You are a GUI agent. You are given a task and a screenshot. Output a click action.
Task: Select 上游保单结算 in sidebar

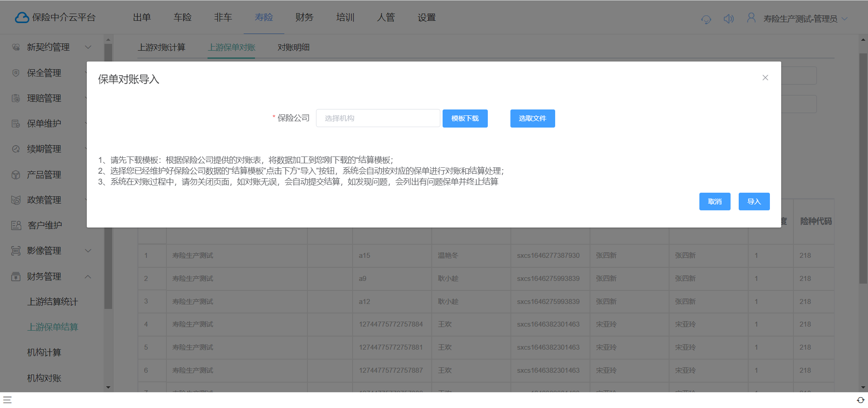pyautogui.click(x=52, y=327)
